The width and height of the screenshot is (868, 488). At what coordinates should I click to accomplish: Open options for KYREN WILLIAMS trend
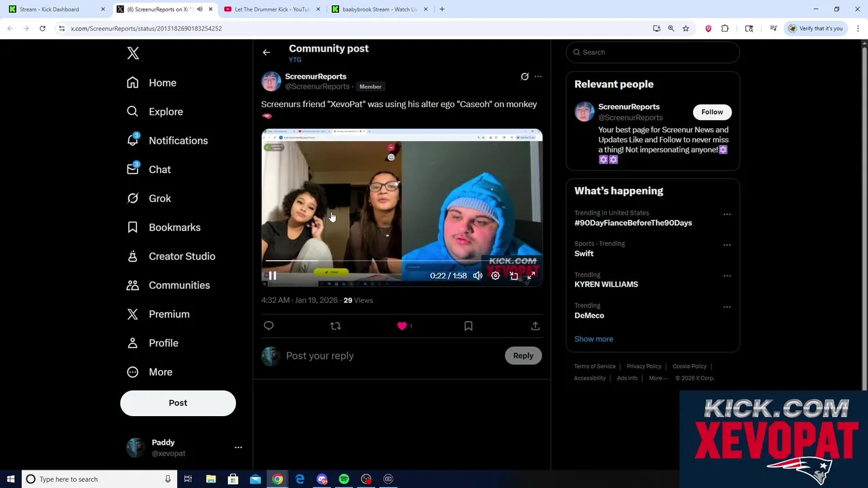point(727,276)
